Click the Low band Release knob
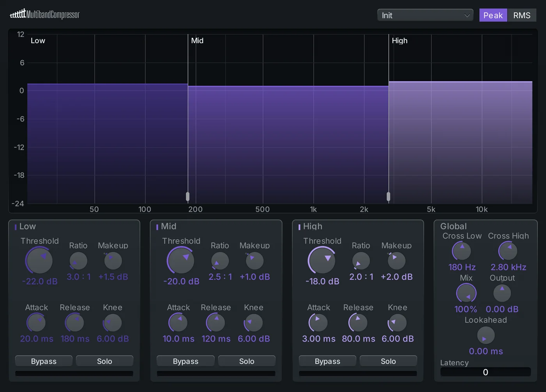Image resolution: width=546 pixels, height=392 pixels. coord(74,323)
